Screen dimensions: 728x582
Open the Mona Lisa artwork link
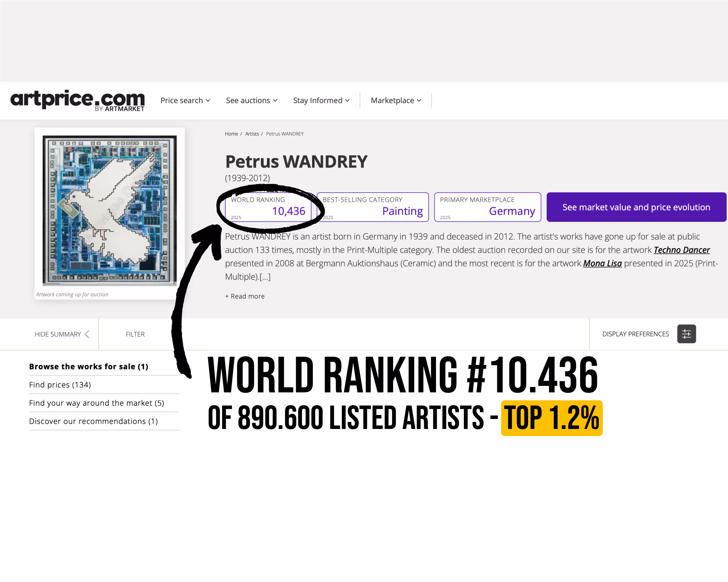pyautogui.click(x=602, y=264)
